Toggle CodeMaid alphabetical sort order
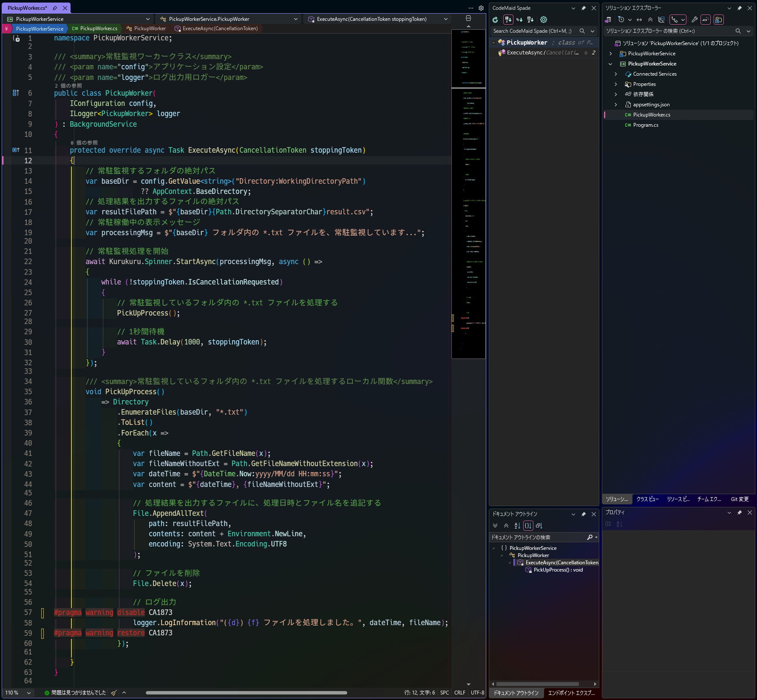Screen dimensions: 757x700 click(530, 20)
